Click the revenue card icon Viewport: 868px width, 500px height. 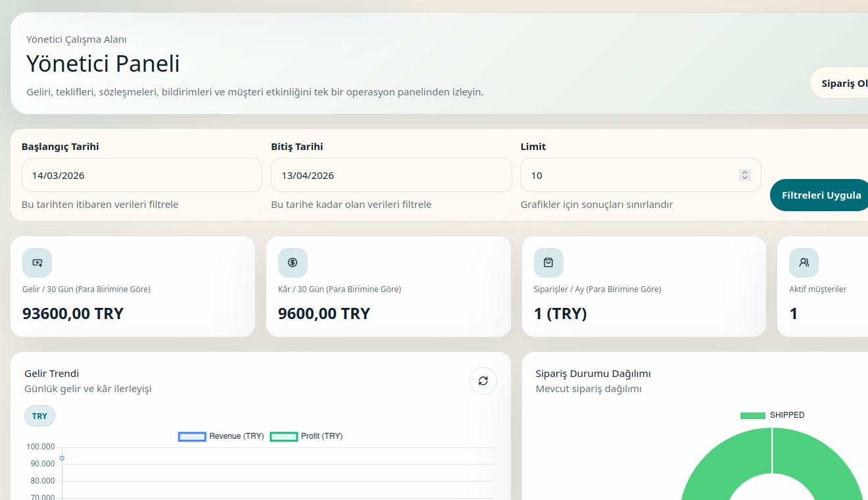37,262
